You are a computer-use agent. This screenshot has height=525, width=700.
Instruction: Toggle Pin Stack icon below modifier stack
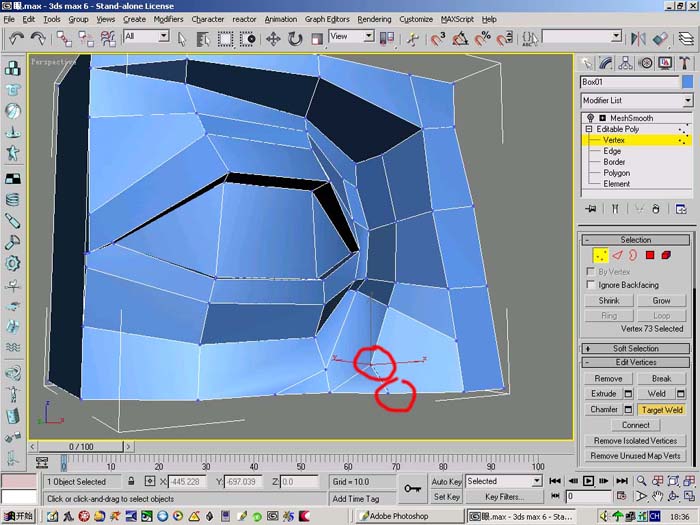[x=591, y=209]
